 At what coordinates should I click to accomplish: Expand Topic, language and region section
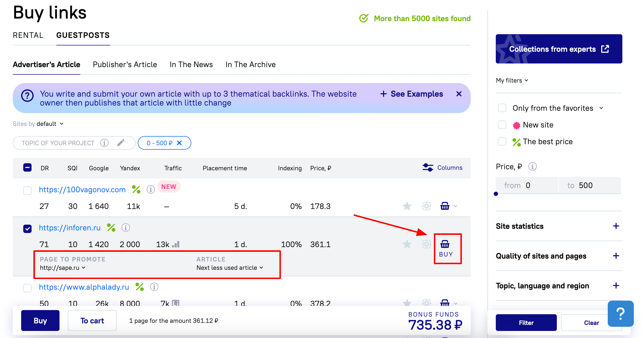tap(616, 285)
